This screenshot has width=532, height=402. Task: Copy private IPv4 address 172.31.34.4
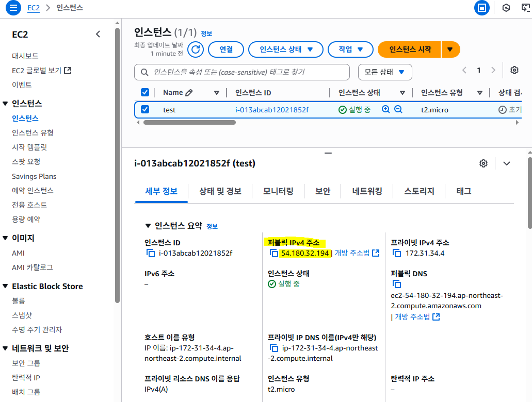coord(396,253)
